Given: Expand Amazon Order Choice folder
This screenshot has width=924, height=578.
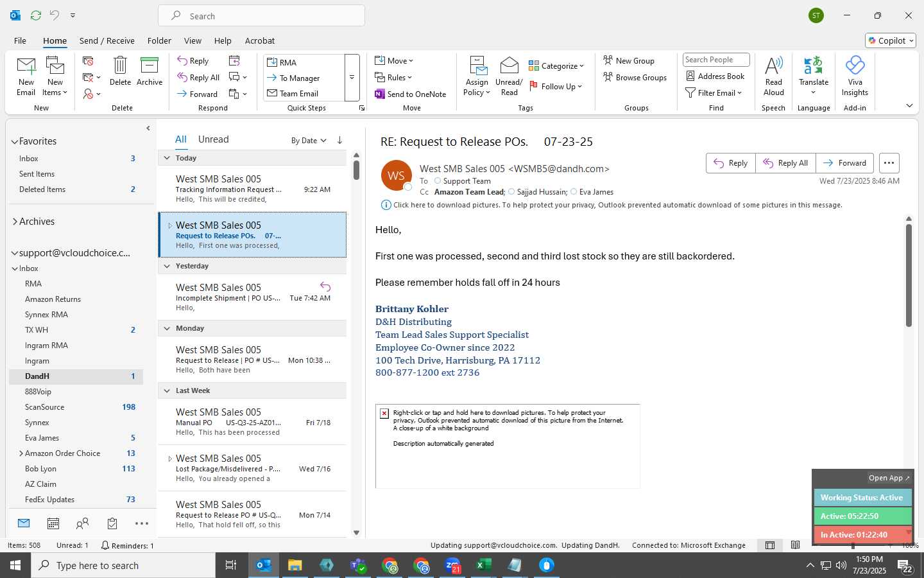Looking at the screenshot, I should pyautogui.click(x=21, y=453).
